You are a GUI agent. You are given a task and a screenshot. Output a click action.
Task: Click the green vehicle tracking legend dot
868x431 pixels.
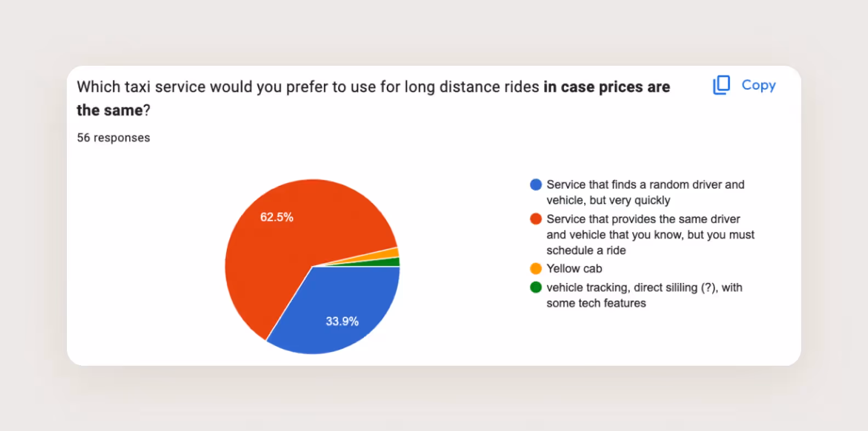pyautogui.click(x=535, y=287)
